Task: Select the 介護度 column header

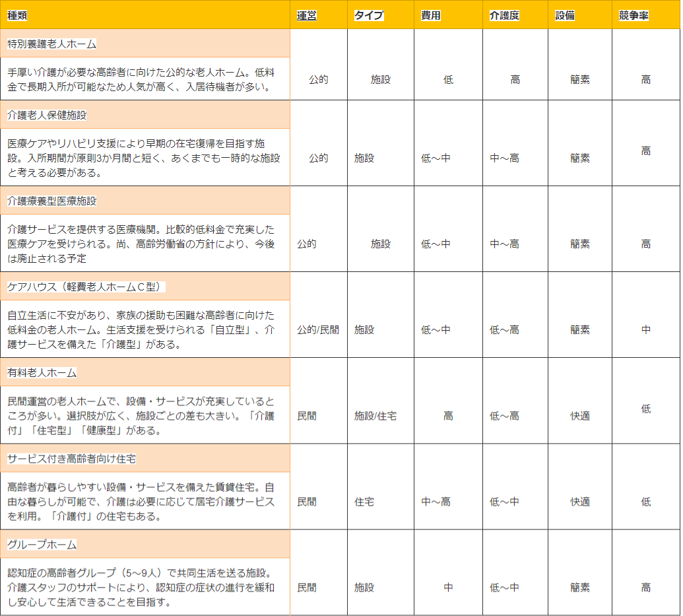Action: 504,16
